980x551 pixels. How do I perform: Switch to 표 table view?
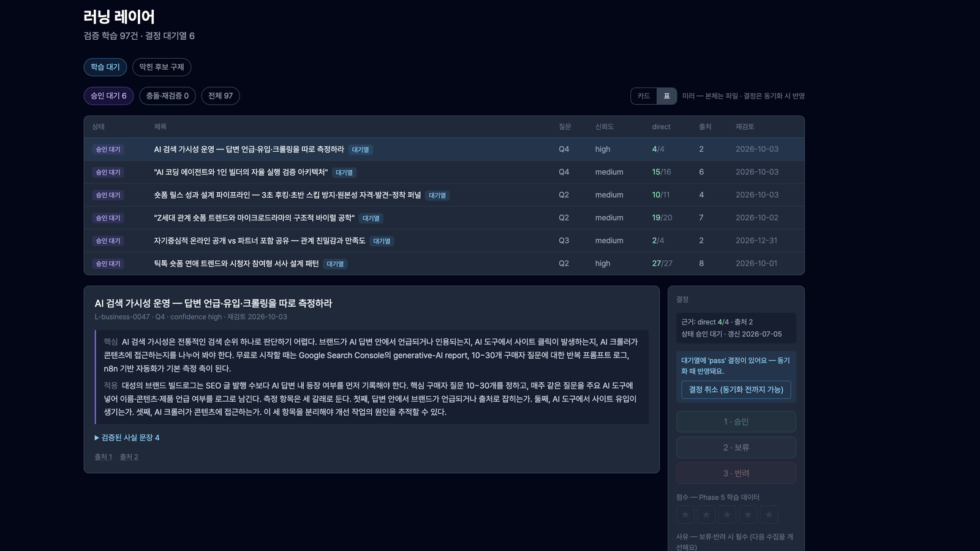[666, 96]
